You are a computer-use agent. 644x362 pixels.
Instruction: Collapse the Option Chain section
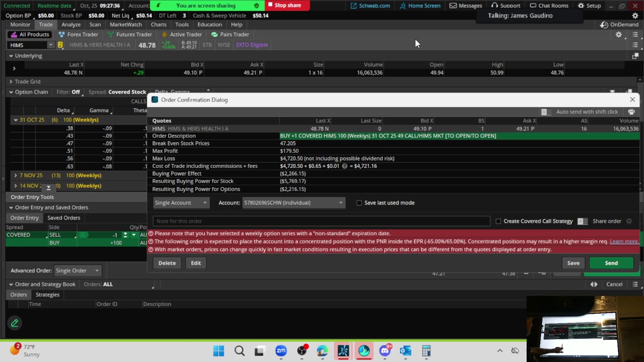pyautogui.click(x=11, y=92)
